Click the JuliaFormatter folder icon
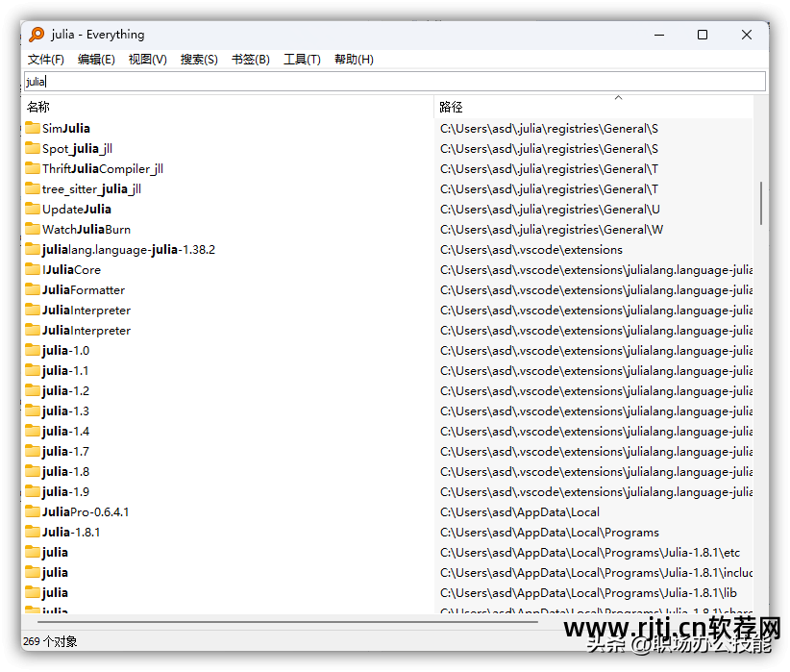The width and height of the screenshot is (790, 672). click(33, 288)
